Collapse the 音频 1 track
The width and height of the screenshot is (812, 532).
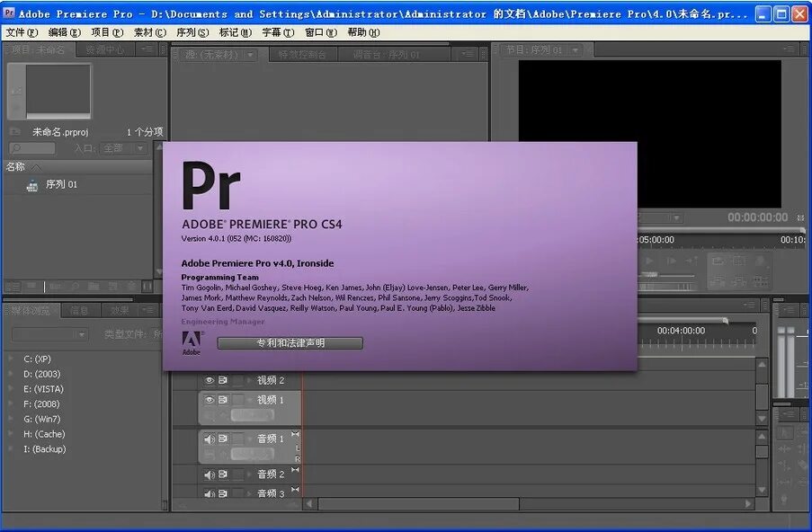[x=250, y=439]
